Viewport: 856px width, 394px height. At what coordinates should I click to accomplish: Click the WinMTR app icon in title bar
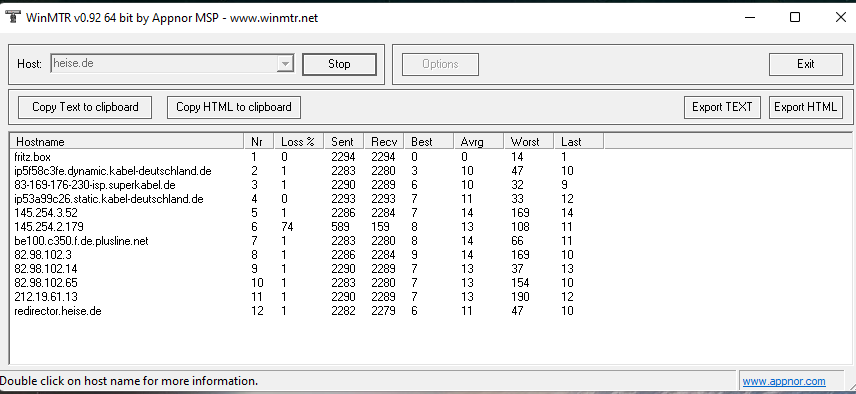[13, 16]
